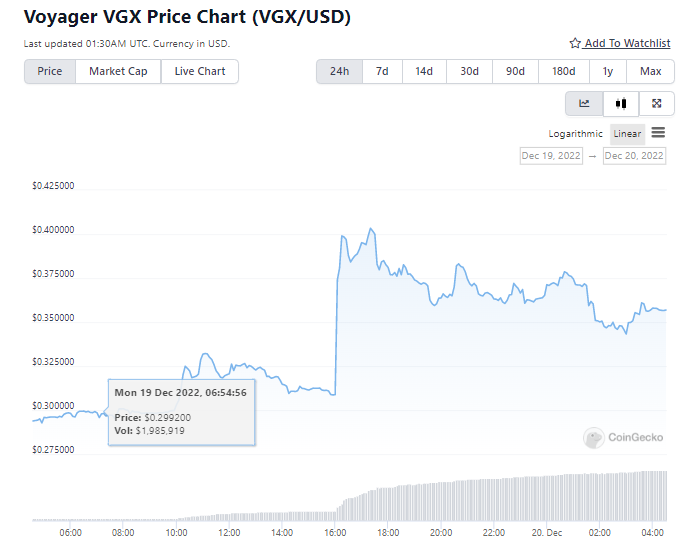Click the price peak near 18:00
This screenshot has width=689, height=546.
pos(372,229)
